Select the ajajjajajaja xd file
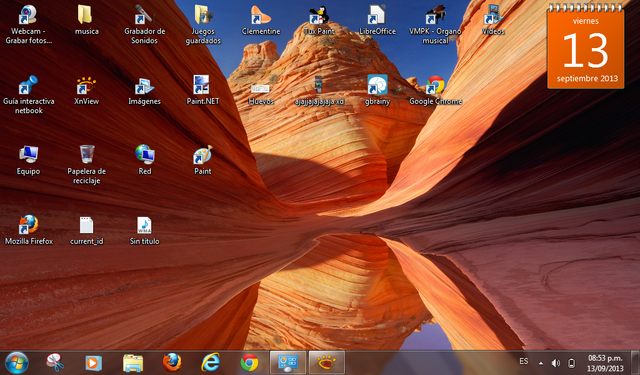This screenshot has width=640, height=375. pyautogui.click(x=319, y=91)
